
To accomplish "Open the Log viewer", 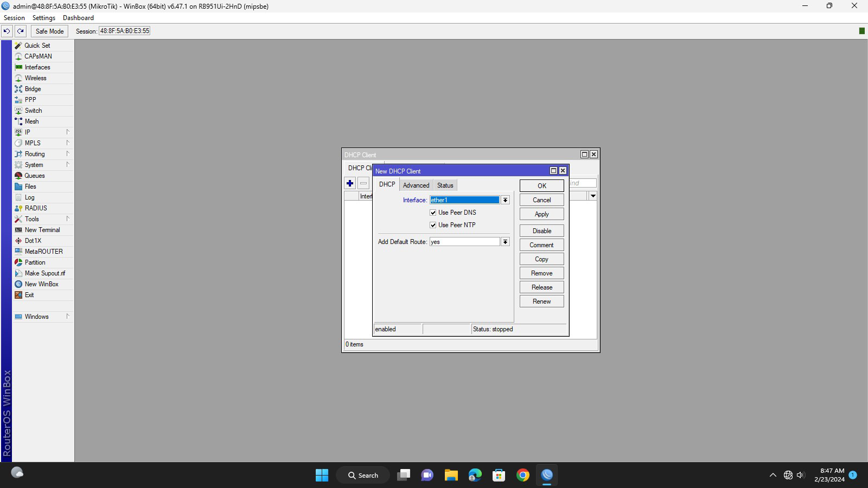I will 43,197.
